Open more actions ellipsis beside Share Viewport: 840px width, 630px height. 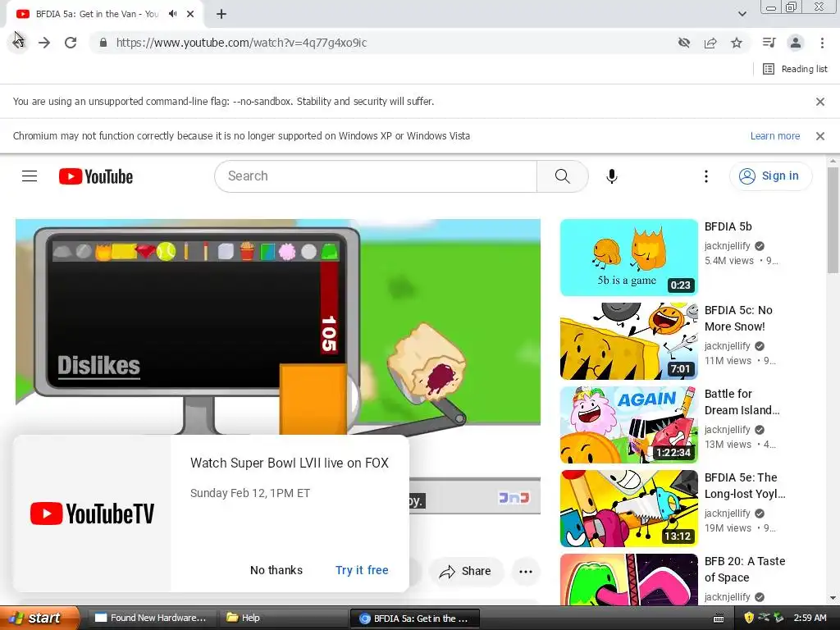pyautogui.click(x=526, y=572)
